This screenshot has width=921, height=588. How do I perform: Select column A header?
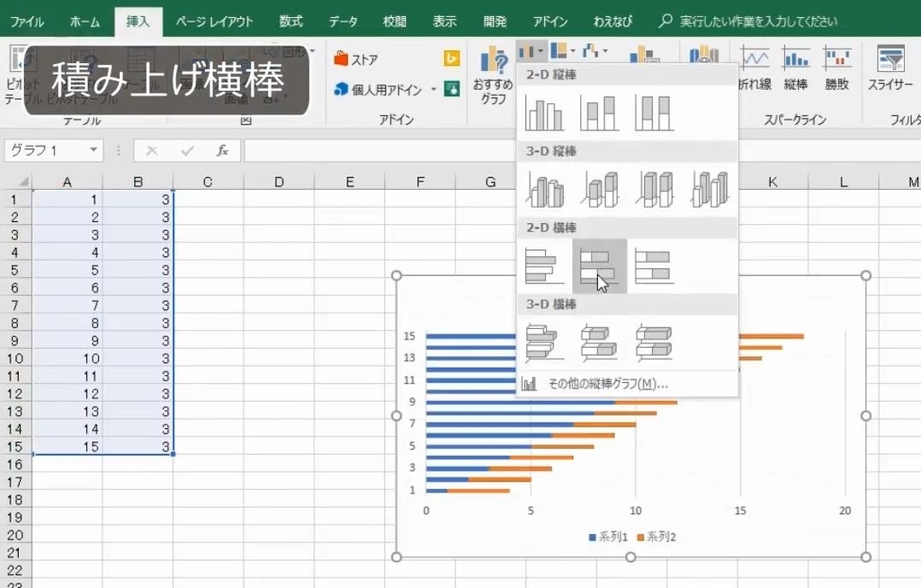pyautogui.click(x=67, y=182)
